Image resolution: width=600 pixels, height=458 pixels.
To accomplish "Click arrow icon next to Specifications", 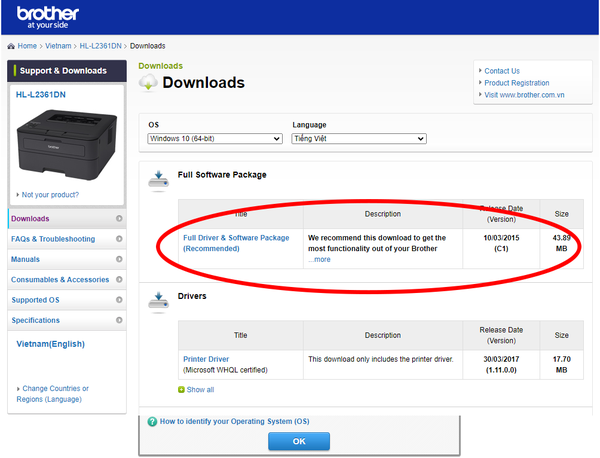I will [x=119, y=320].
